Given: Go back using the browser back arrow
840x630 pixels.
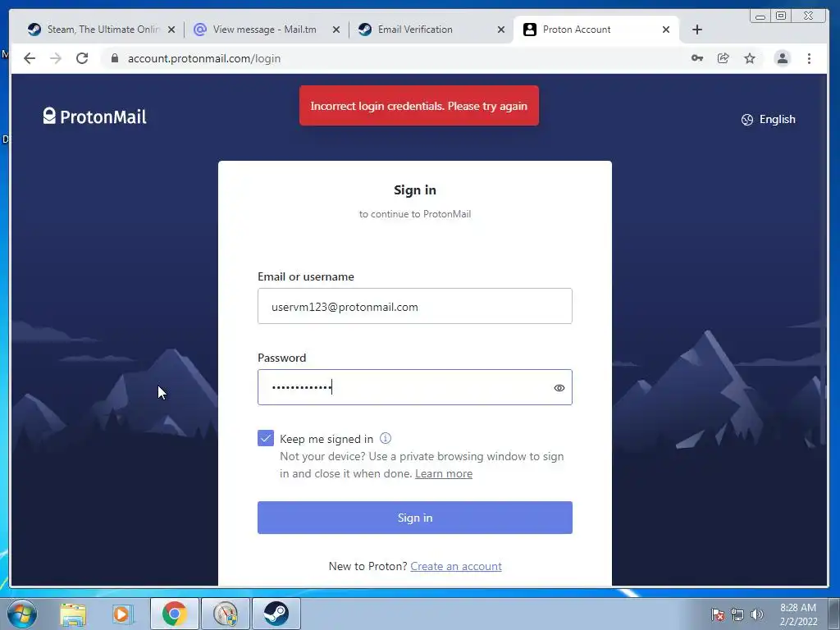Looking at the screenshot, I should coord(30,58).
